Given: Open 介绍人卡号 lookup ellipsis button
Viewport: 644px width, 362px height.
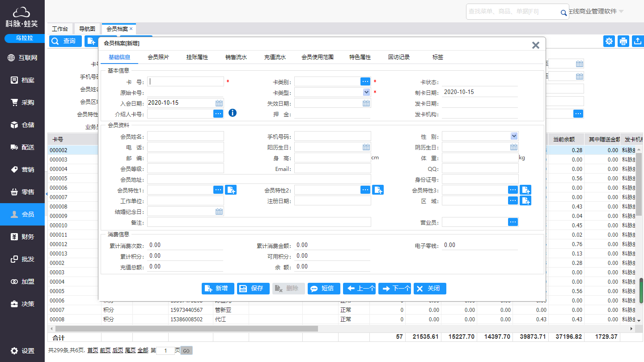Looking at the screenshot, I should click(218, 114).
